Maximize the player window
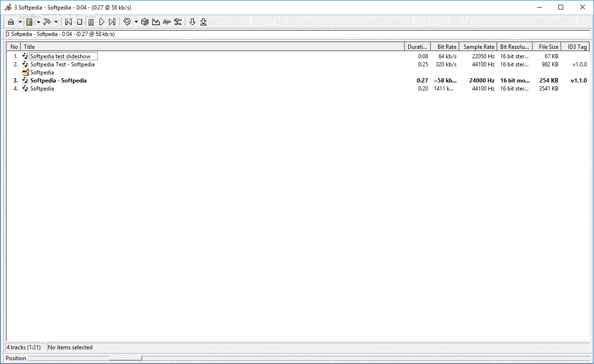Screen dimensions: 594x364 click(x=561, y=7)
